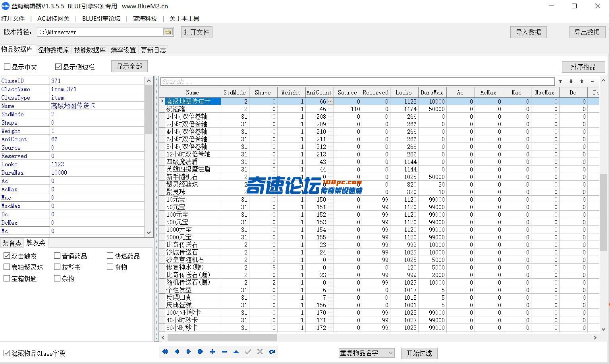Open 重复物品名字 filter dropdown
The height and width of the screenshot is (364, 610).
pos(366,353)
